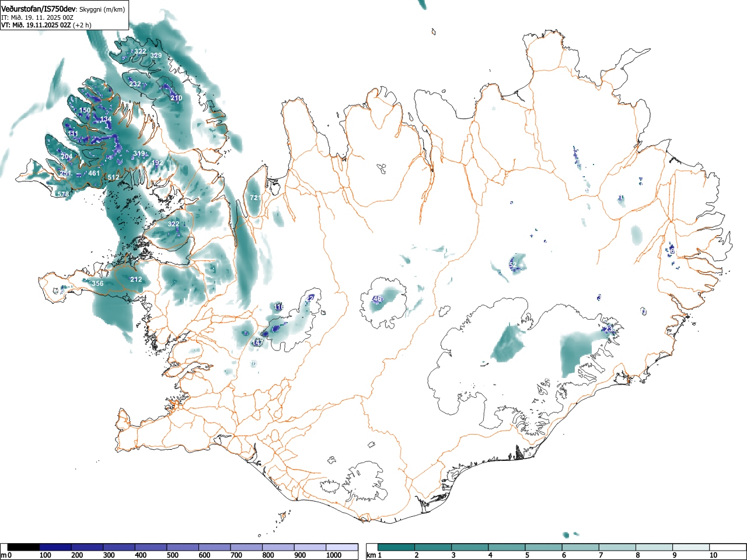Click the 500 label on metre legend
The width and height of the screenshot is (747, 560).
coord(173,555)
